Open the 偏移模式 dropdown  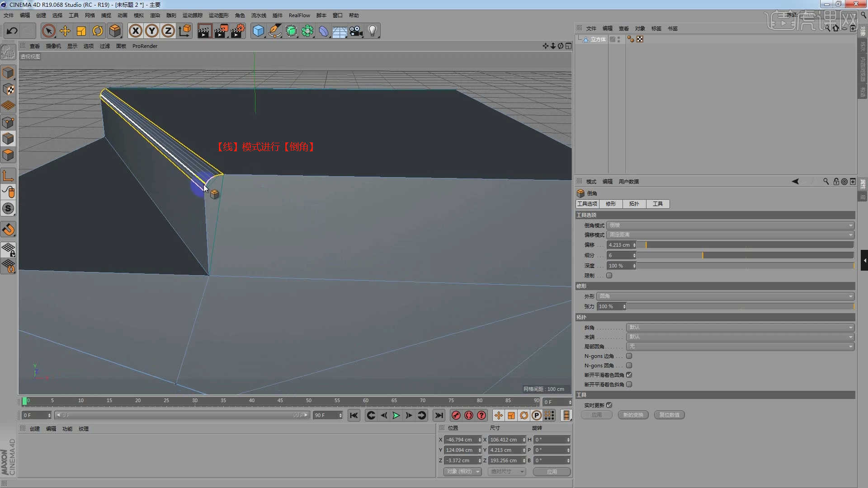coord(730,235)
